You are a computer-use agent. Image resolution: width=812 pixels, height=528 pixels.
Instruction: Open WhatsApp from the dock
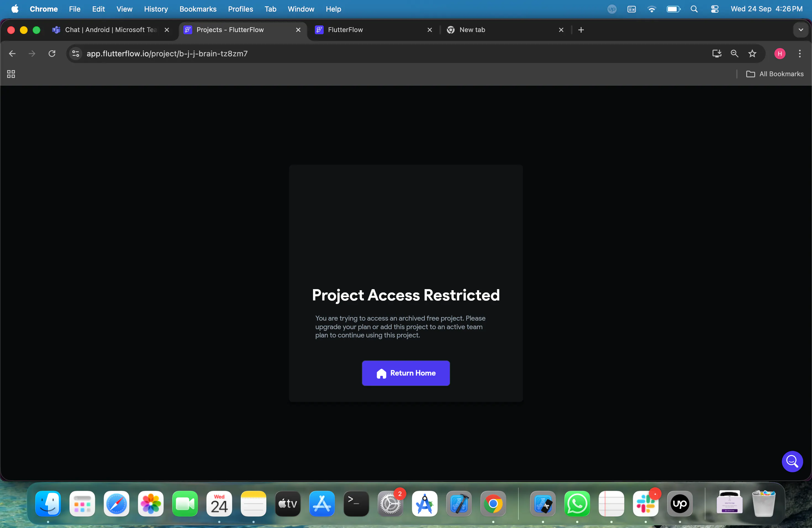[577, 503]
